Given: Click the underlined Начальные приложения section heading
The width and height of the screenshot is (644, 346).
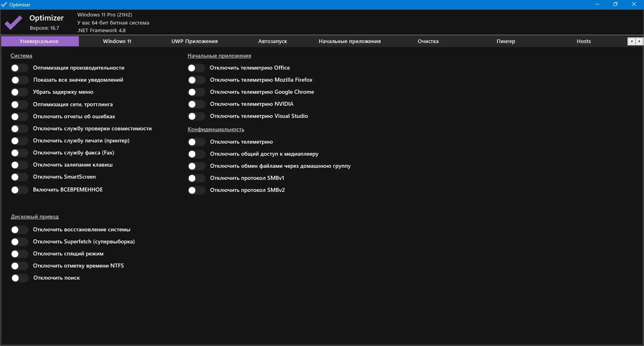Looking at the screenshot, I should (219, 56).
